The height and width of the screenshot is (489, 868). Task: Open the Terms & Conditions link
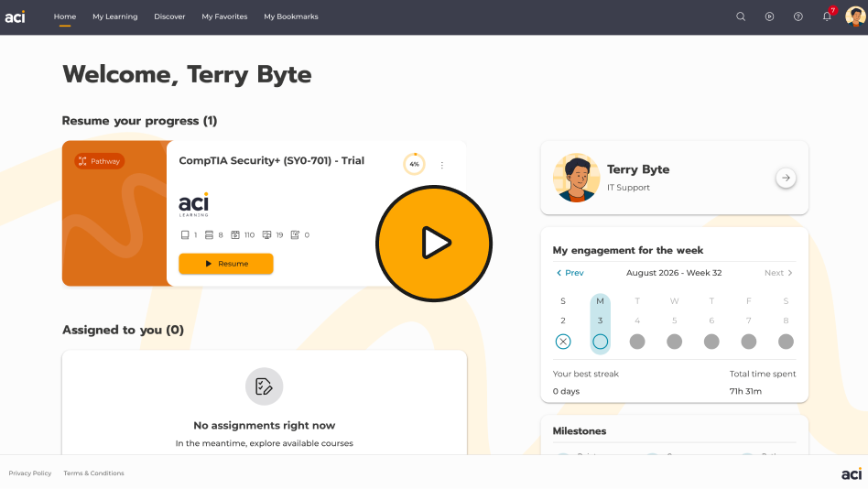click(93, 473)
